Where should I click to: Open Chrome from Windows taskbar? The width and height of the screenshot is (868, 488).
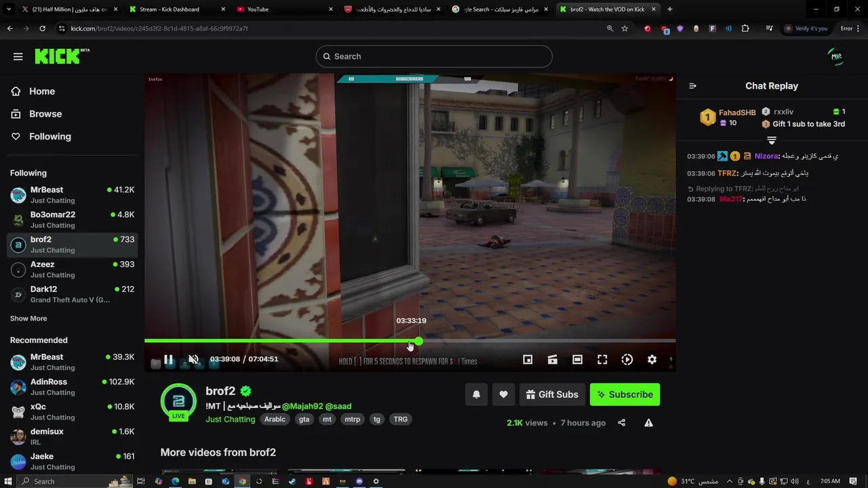tap(242, 481)
